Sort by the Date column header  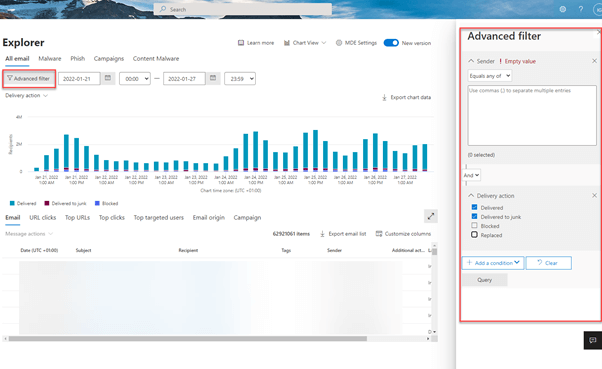[x=39, y=250]
